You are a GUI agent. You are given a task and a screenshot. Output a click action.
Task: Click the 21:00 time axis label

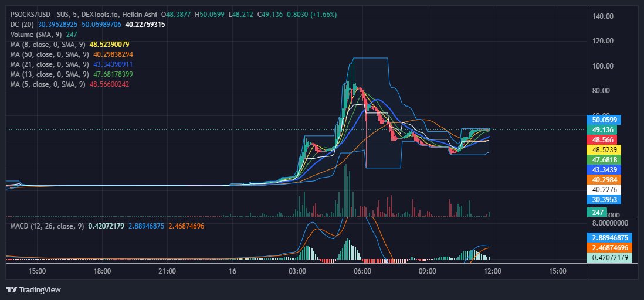167,271
